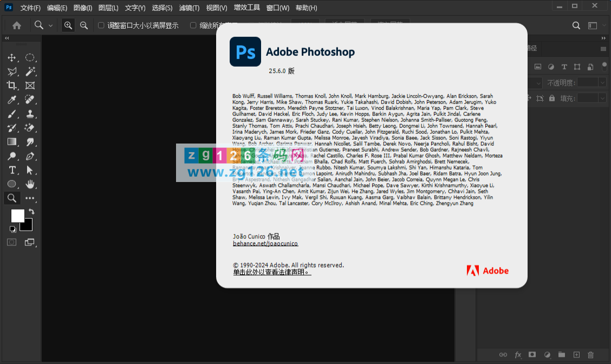Viewport: 611px width, 364px height.
Task: Select the Pen tool
Action: (x=30, y=156)
